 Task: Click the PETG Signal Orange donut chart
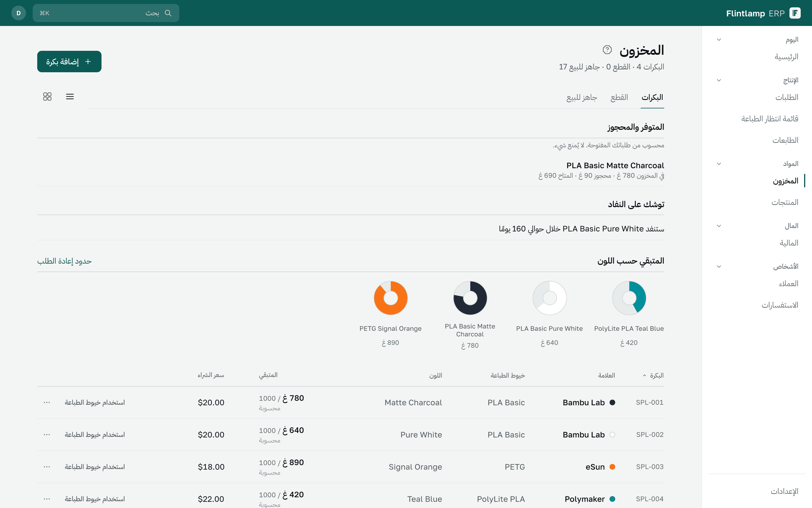click(390, 298)
